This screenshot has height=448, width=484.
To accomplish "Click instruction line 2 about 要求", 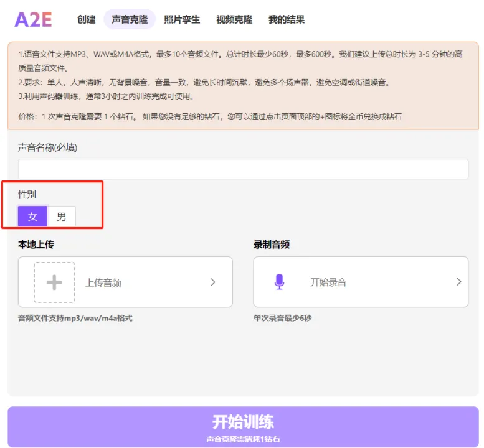I will pyautogui.click(x=205, y=82).
